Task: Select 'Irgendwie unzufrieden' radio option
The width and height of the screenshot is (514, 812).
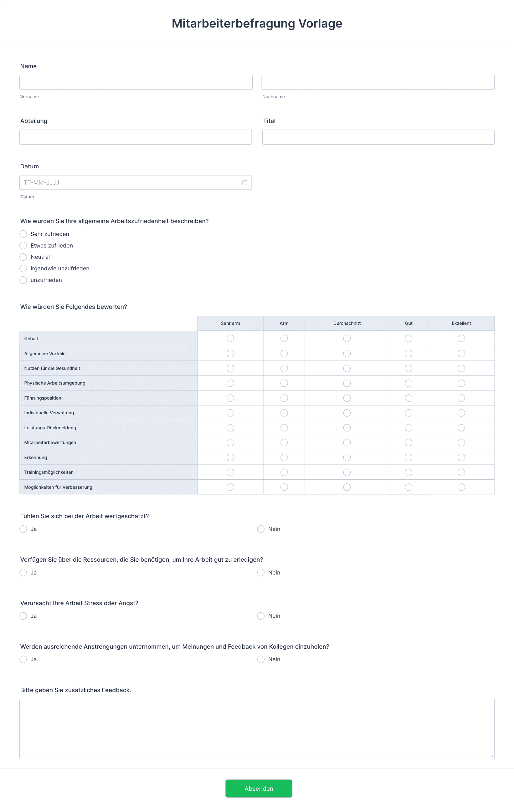Action: pyautogui.click(x=23, y=268)
